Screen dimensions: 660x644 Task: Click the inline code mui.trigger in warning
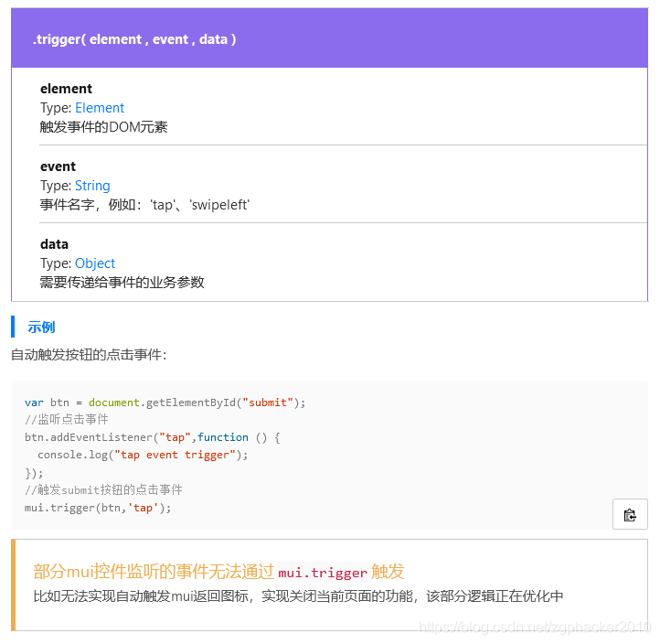coord(323,573)
